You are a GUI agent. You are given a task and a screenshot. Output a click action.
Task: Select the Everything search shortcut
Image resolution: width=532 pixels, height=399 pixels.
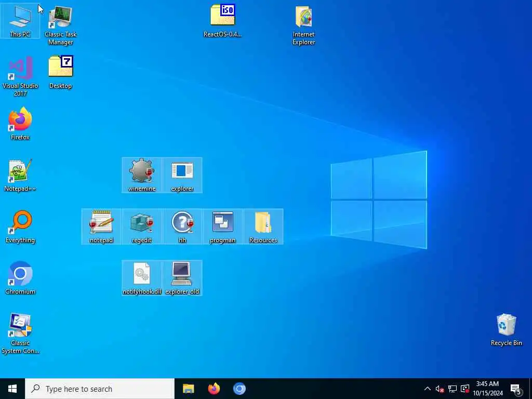(x=20, y=227)
